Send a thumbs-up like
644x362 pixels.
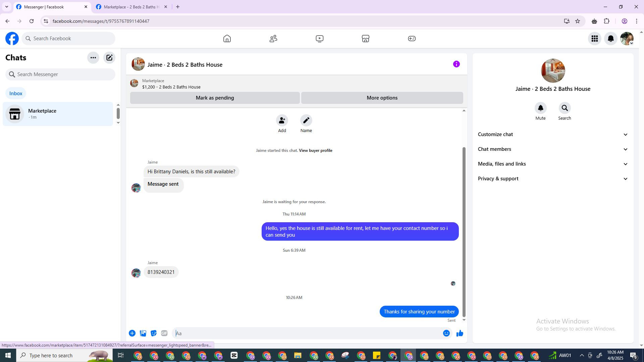tap(460, 333)
